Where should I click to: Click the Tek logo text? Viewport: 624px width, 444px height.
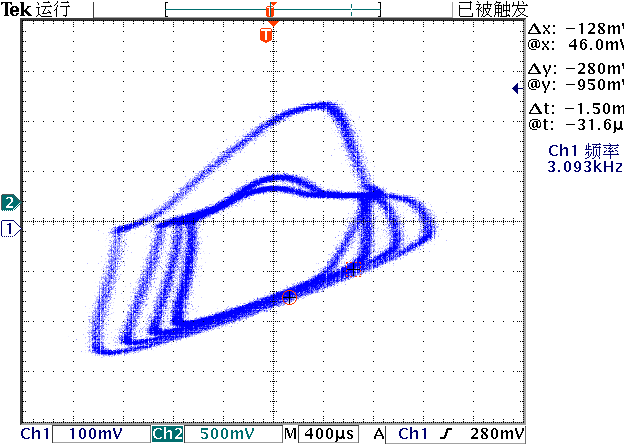16,10
